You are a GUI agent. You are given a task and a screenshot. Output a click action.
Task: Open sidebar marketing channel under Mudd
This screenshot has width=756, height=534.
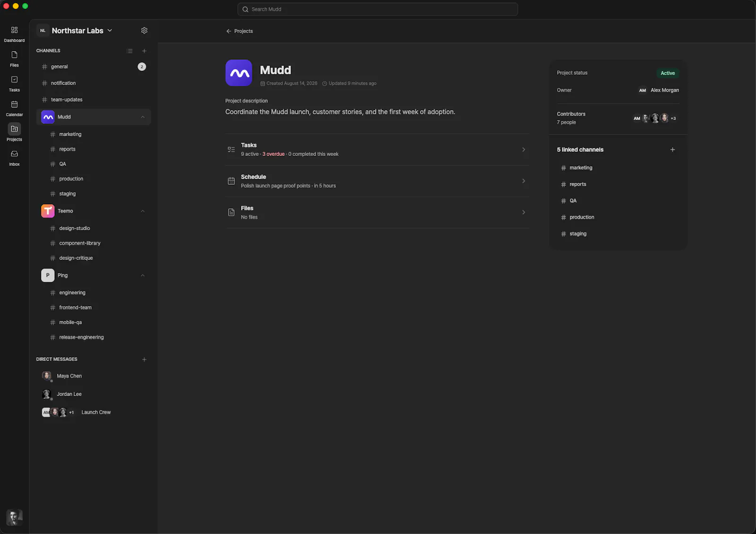click(98, 134)
